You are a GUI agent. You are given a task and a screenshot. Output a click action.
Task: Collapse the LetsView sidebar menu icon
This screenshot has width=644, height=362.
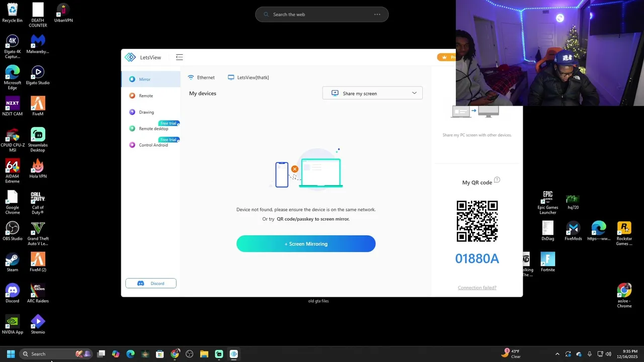(179, 57)
